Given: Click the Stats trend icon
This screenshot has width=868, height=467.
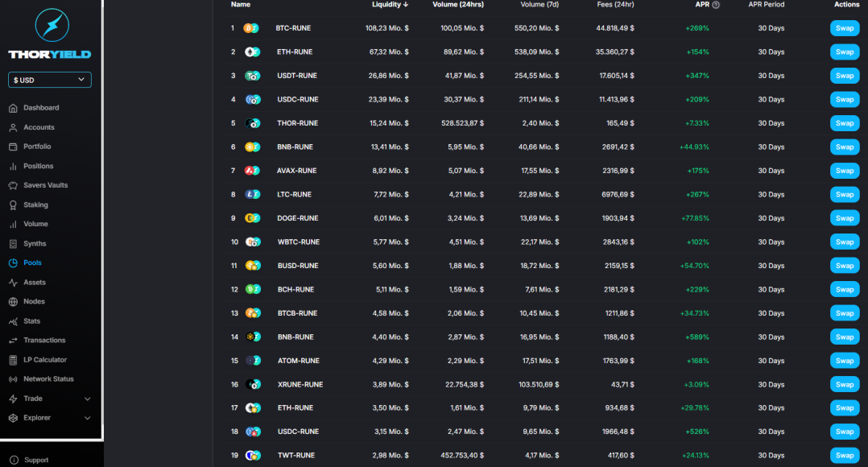Looking at the screenshot, I should click(13, 321).
